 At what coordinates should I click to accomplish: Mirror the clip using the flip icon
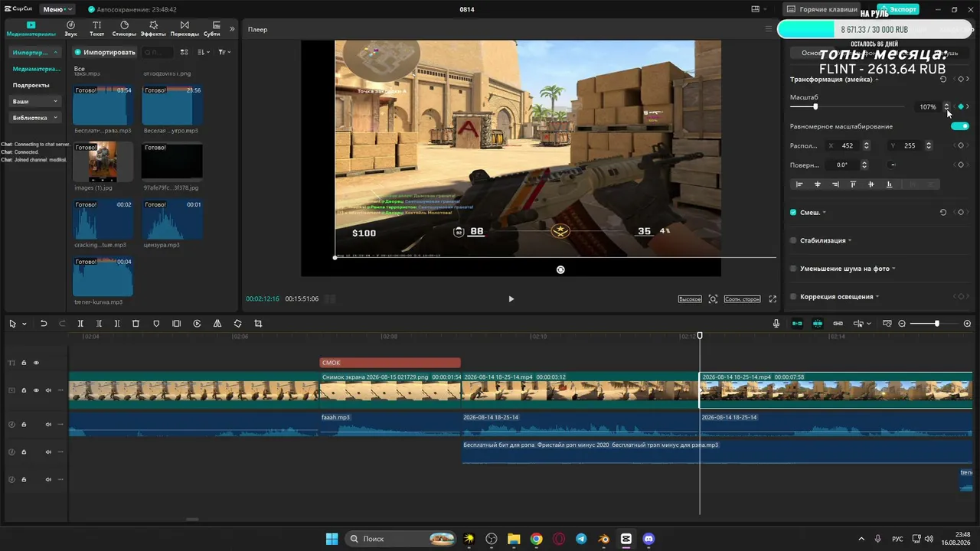coord(217,324)
